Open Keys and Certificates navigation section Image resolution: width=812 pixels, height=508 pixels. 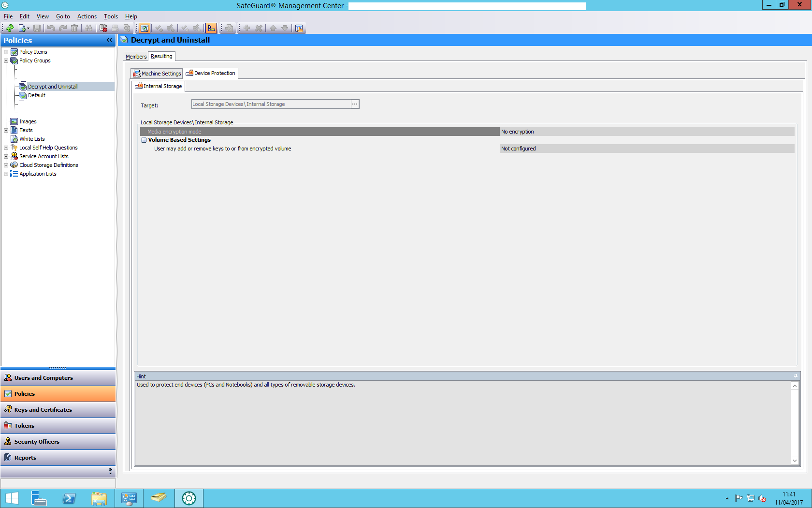point(58,410)
